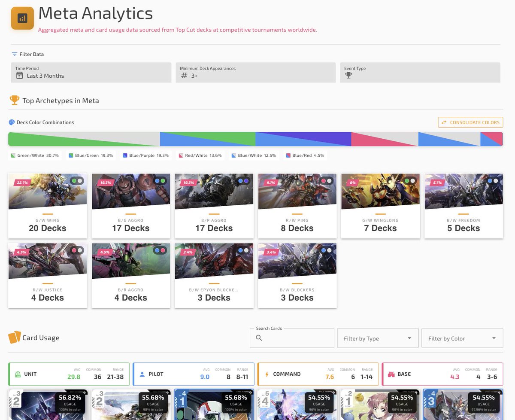Click the color dots badge on G/W Wing card
The width and height of the screenshot is (515, 420).
[78, 181]
